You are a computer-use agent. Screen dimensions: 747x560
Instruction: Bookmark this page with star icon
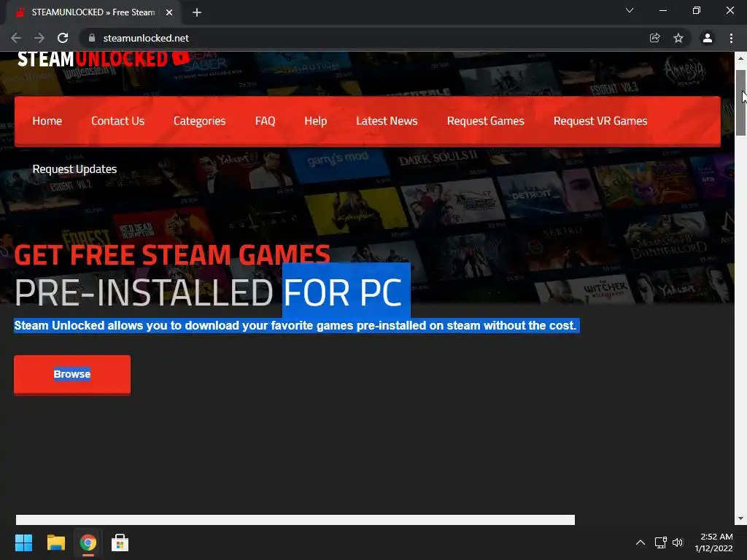678,38
